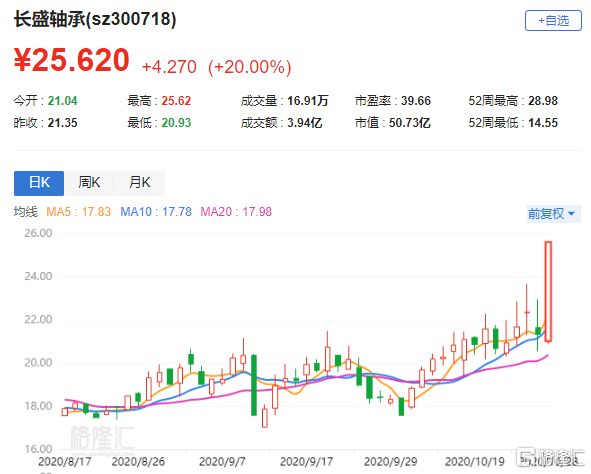Click the MA10 : 17.78 indicator label
The height and width of the screenshot is (474, 591).
tap(156, 212)
